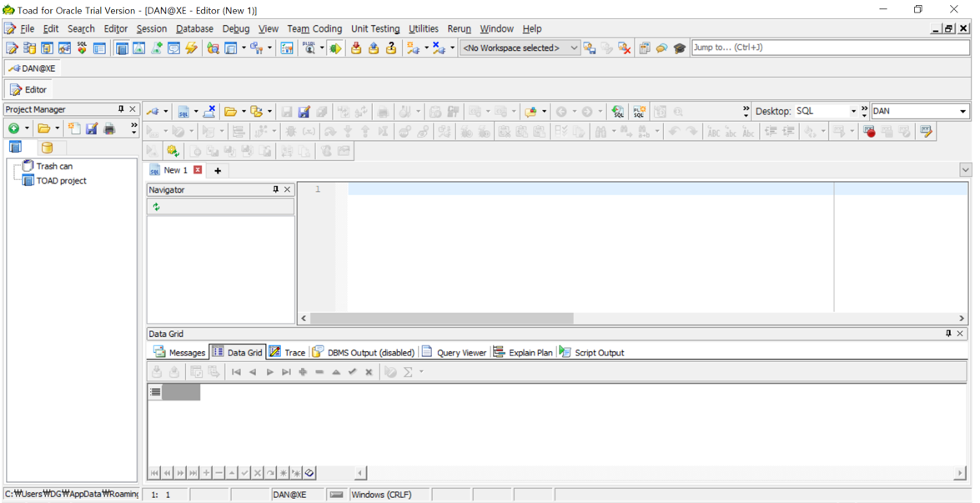Open the Automation Designer lightning bolt icon
The width and height of the screenshot is (980, 503).
pyautogui.click(x=191, y=48)
